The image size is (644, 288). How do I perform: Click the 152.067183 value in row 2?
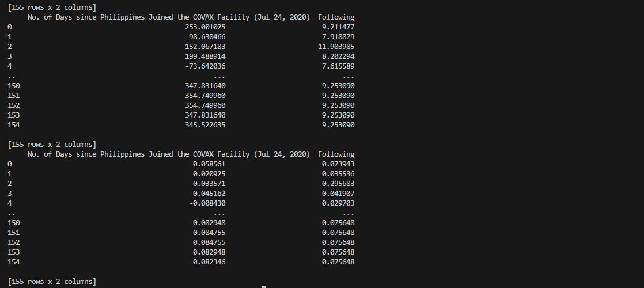(x=205, y=47)
